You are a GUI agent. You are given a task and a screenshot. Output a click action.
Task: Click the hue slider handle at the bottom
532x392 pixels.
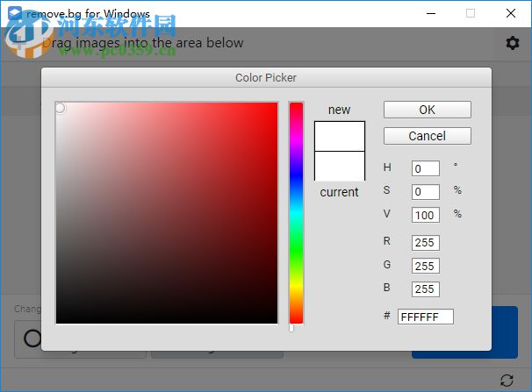click(291, 328)
